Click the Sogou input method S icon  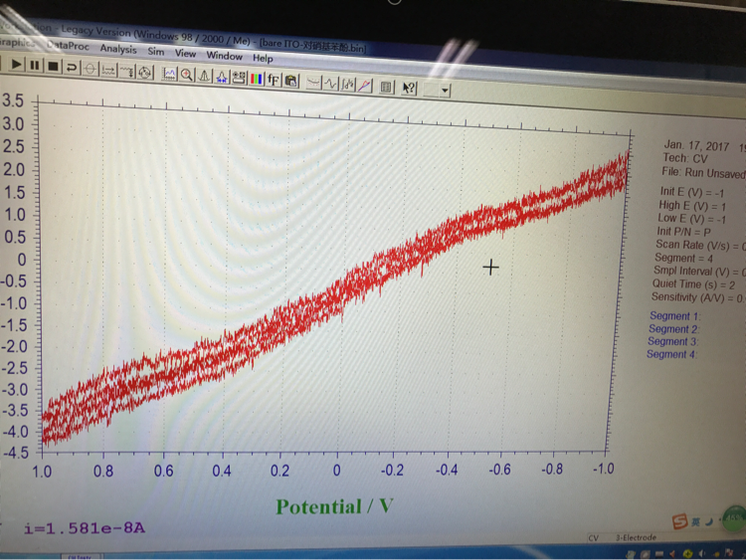click(x=680, y=521)
